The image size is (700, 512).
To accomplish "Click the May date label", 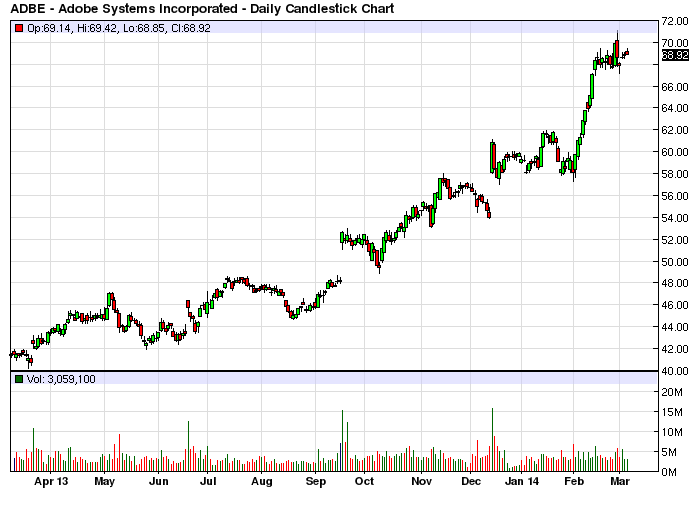I will (x=104, y=482).
